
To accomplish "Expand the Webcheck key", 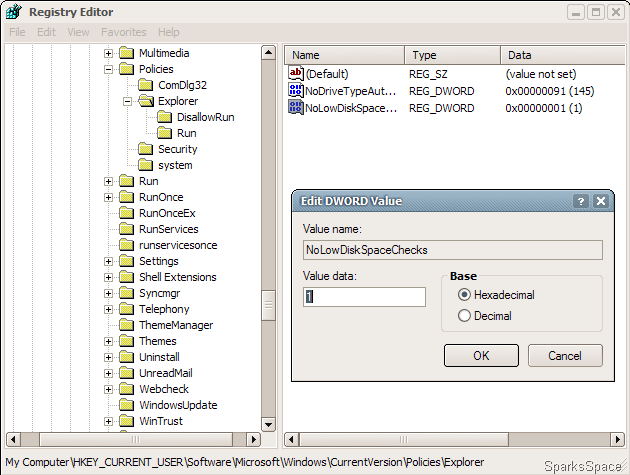I will 108,389.
